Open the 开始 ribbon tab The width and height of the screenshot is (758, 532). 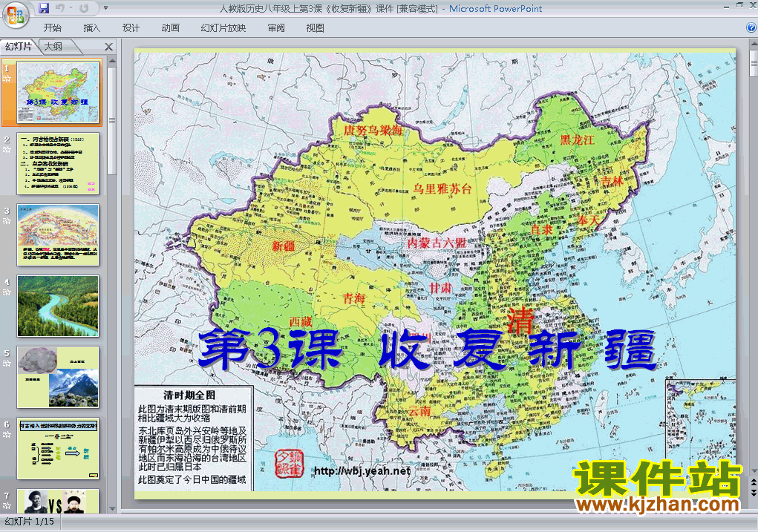pos(52,28)
